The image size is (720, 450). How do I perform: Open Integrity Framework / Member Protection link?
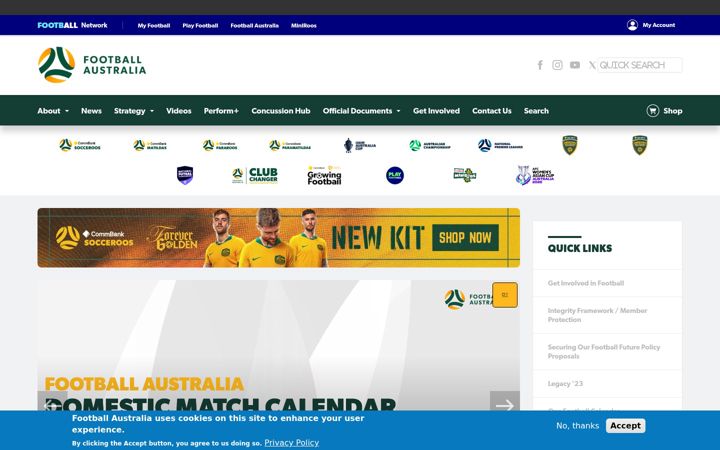[x=597, y=315]
